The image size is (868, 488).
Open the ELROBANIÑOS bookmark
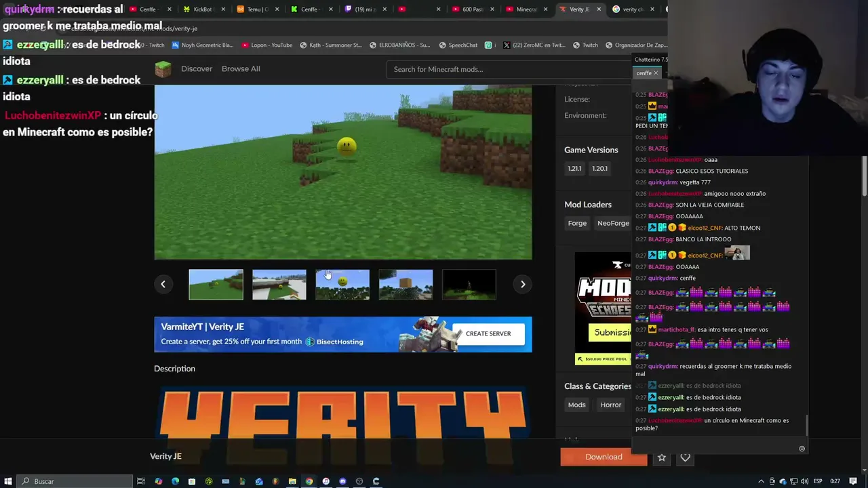(400, 45)
